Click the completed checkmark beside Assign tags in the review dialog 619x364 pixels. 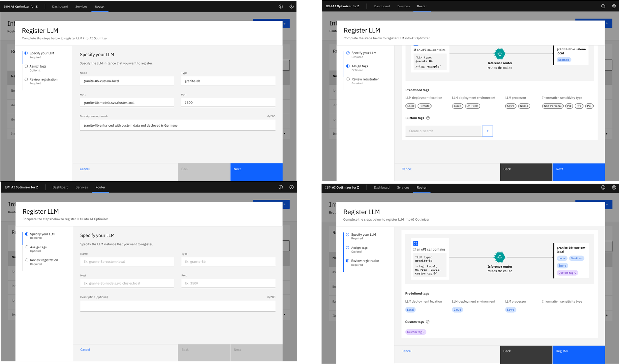[348, 248]
